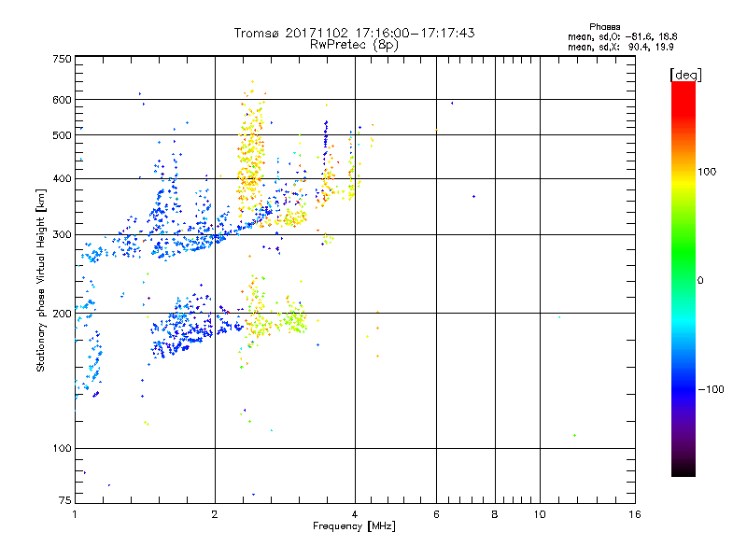Click the y-axis tick label '750'
This screenshot has height=560, width=747.
point(62,59)
